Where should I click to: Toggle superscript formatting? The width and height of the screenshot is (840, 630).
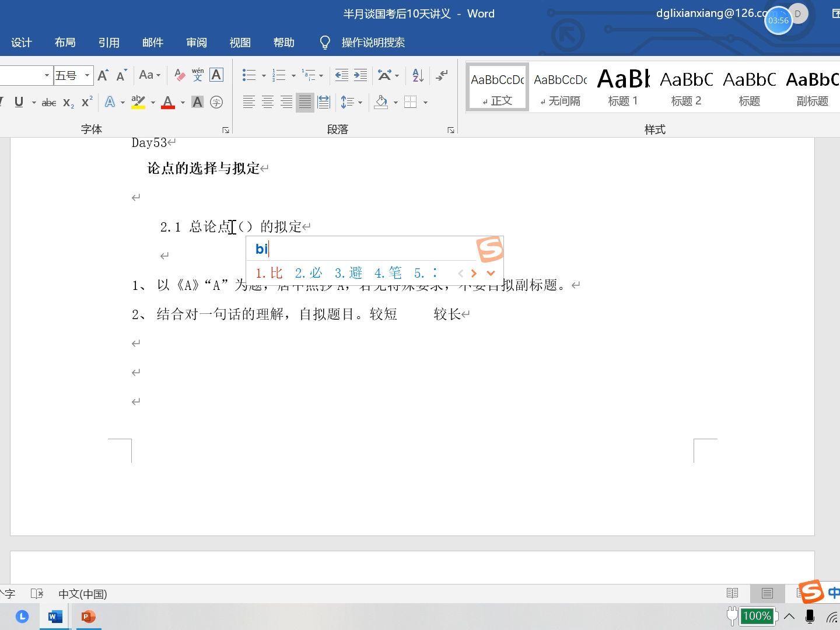pos(87,102)
